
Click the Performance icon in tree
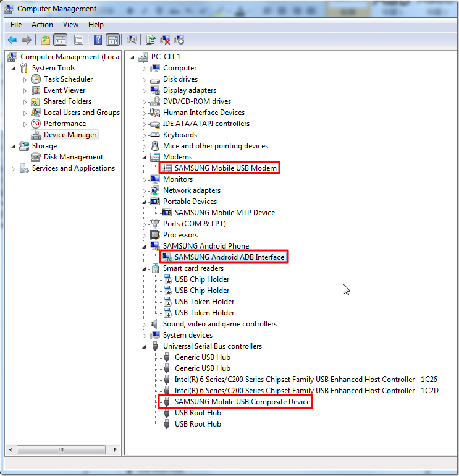(36, 124)
